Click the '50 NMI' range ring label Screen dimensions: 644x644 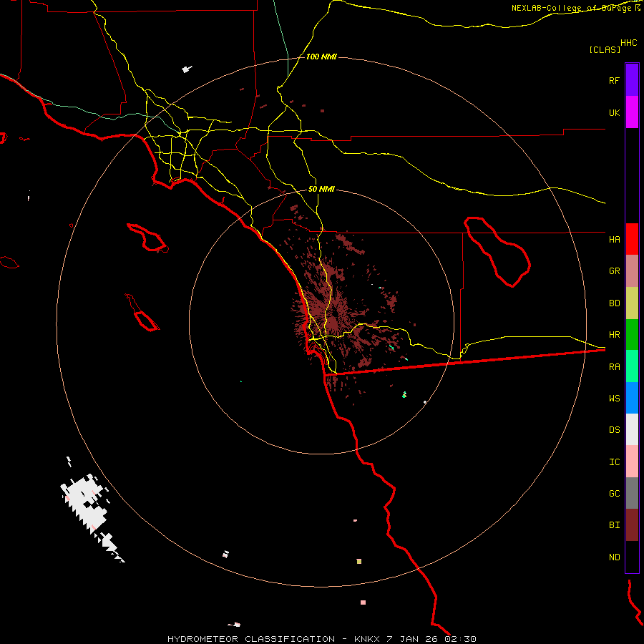click(321, 189)
